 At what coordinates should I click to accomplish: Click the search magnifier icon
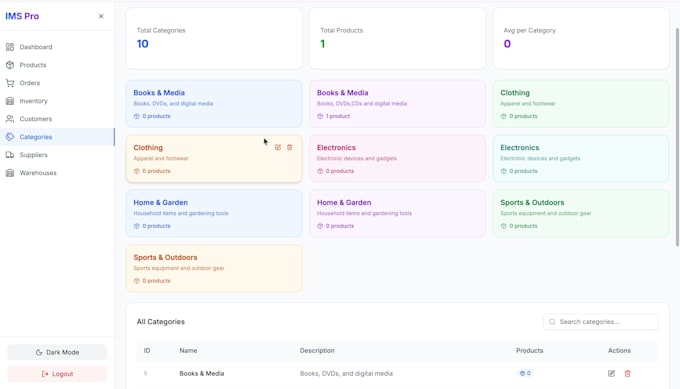[x=552, y=322]
